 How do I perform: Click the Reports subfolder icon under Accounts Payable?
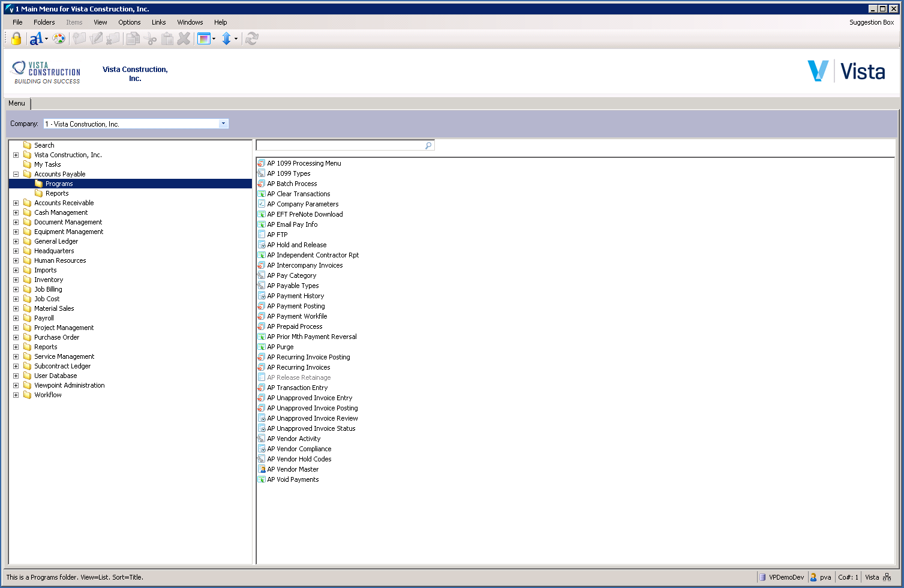tap(39, 193)
